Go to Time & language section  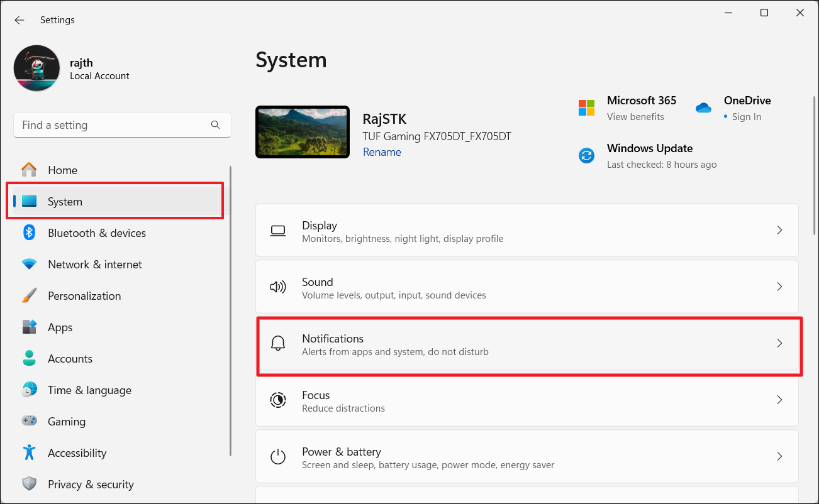click(x=89, y=390)
